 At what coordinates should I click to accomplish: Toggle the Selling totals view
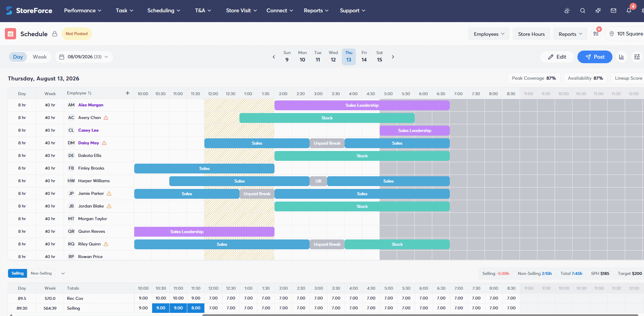[x=18, y=273]
